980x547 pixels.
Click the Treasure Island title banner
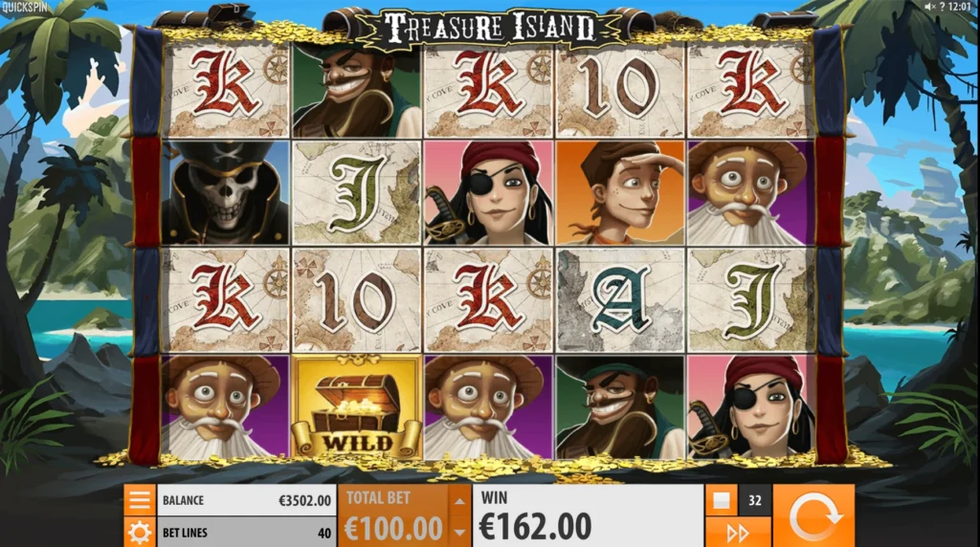[x=489, y=28]
